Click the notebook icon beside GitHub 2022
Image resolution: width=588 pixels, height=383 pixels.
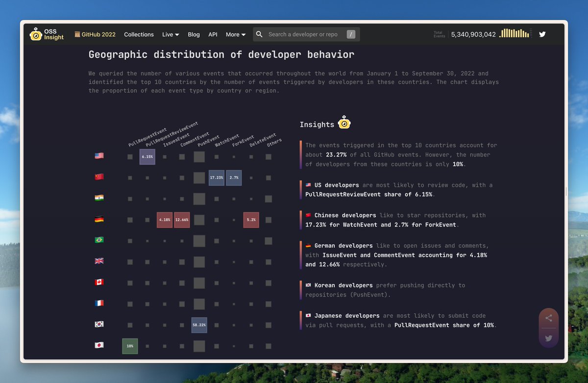click(76, 34)
